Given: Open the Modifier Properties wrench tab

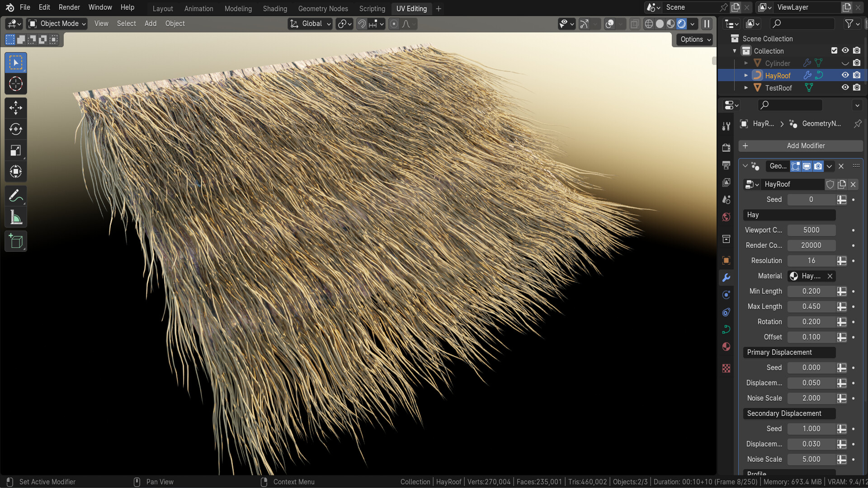Looking at the screenshot, I should [x=726, y=277].
